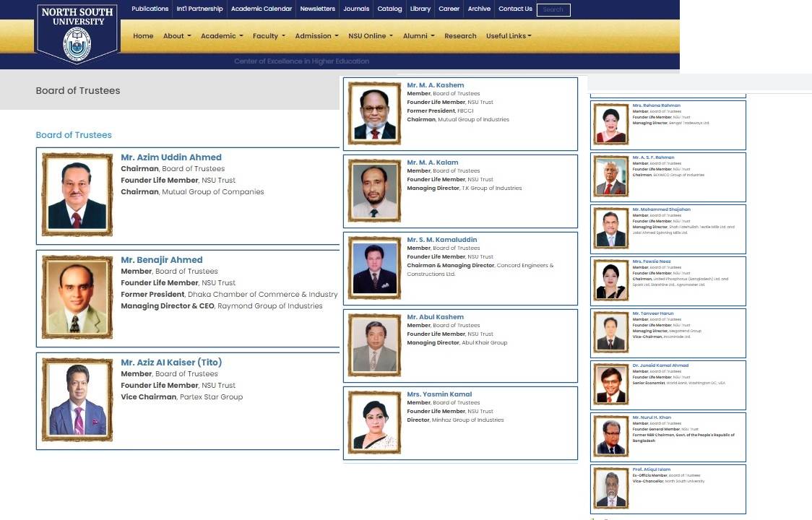This screenshot has width=812, height=520.
Task: Click Mr. S. M. Kamaluddin's portrait
Action: [x=374, y=268]
